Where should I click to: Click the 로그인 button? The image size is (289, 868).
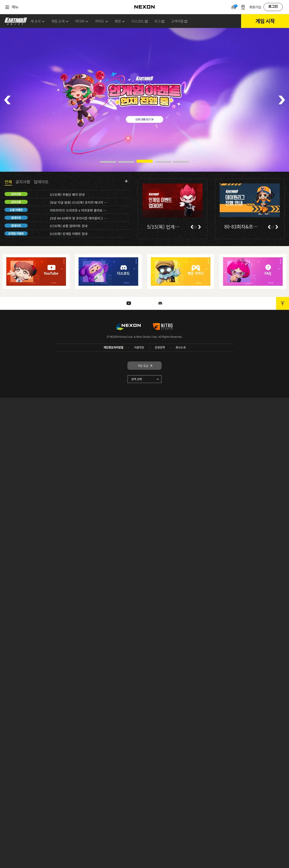pyautogui.click(x=273, y=7)
